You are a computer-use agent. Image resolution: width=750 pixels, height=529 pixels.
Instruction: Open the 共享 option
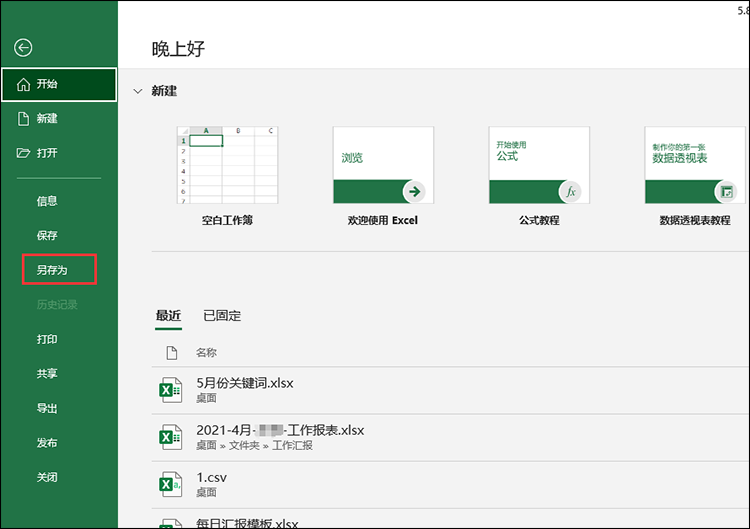[47, 374]
